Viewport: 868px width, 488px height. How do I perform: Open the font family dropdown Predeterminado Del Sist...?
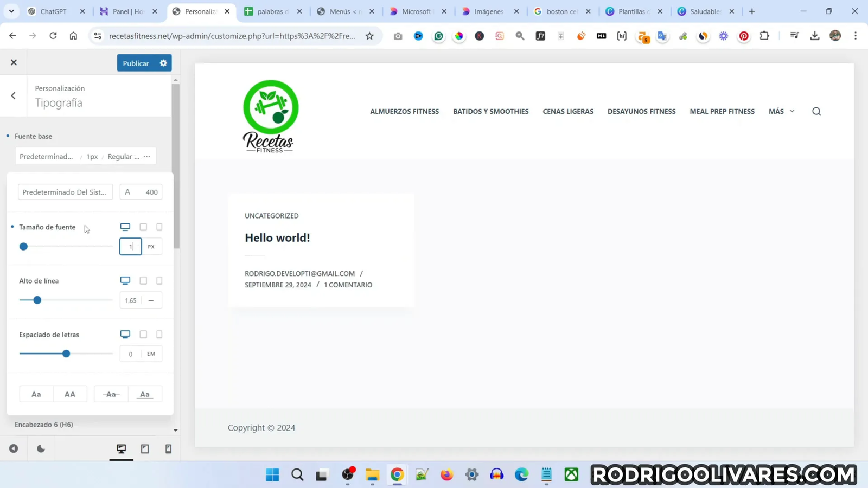(x=65, y=192)
